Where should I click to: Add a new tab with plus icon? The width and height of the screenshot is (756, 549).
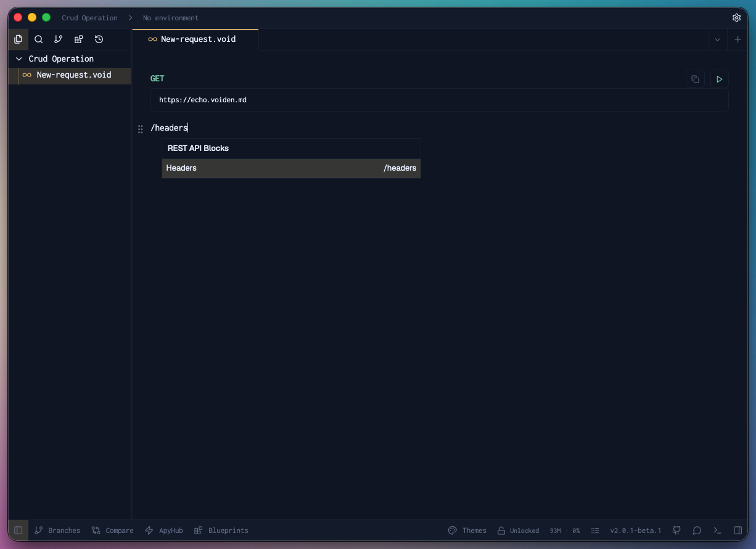(738, 39)
